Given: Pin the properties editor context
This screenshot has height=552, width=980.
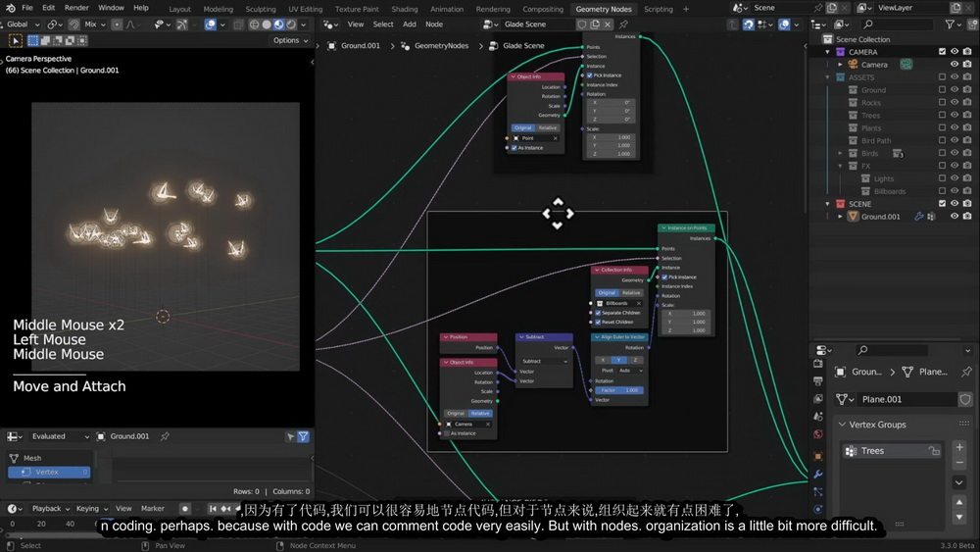Looking at the screenshot, I should tap(966, 372).
